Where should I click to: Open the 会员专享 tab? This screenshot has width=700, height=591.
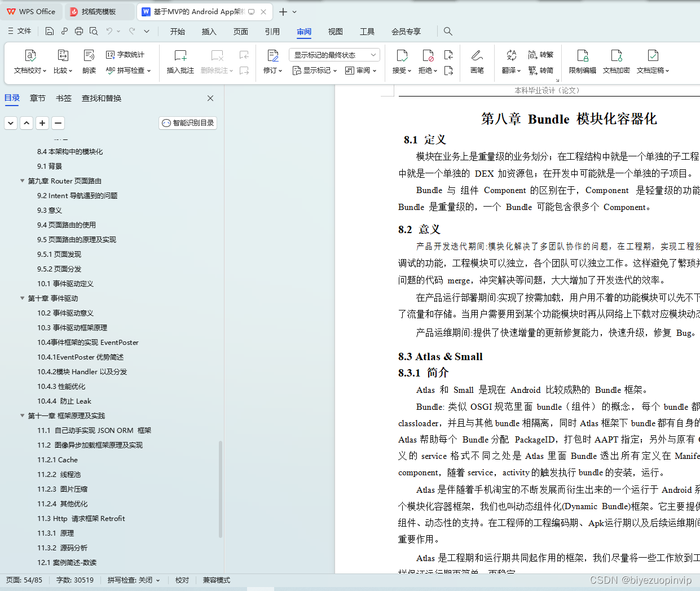tap(406, 32)
